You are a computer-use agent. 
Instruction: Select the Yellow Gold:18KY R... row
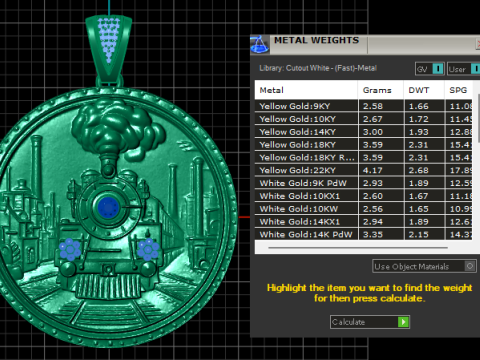pos(363,157)
